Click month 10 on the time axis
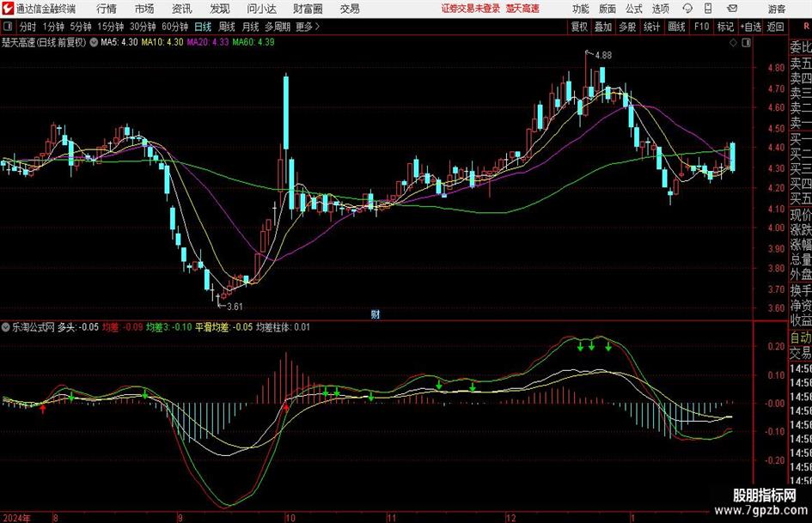 coord(290,517)
